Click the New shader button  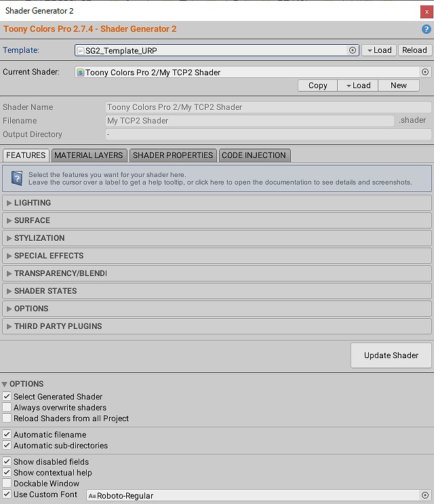[x=399, y=85]
